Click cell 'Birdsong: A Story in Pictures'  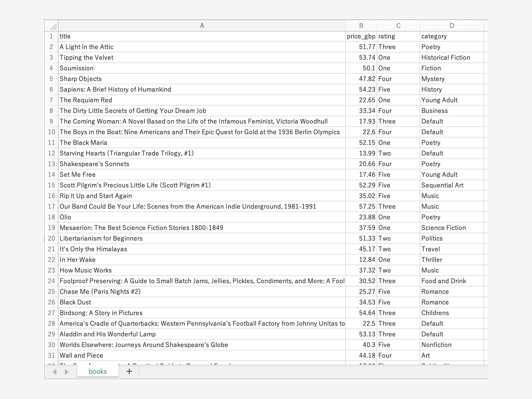202,313
